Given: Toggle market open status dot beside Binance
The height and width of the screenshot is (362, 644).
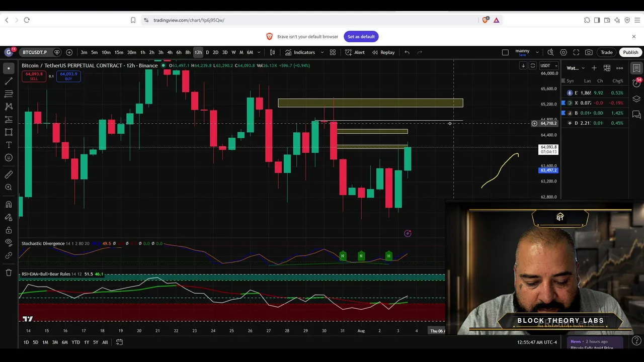Looking at the screenshot, I should (163, 65).
